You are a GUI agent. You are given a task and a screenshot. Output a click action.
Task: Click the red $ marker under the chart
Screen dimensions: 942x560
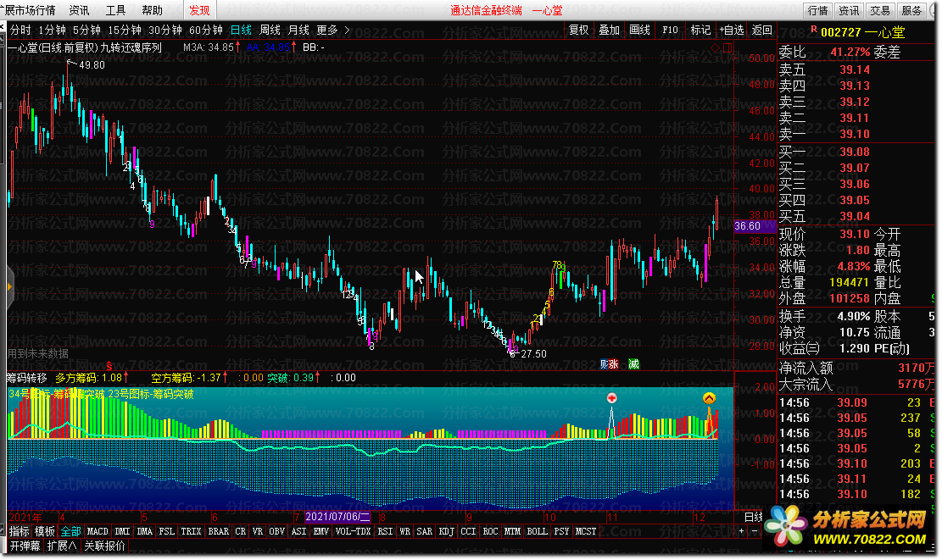click(x=109, y=365)
